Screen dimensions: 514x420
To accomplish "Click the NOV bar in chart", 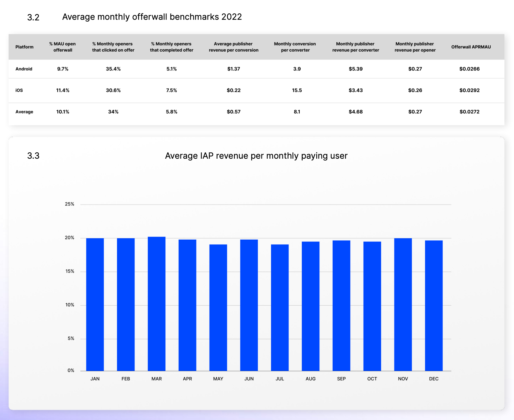I will [x=403, y=304].
